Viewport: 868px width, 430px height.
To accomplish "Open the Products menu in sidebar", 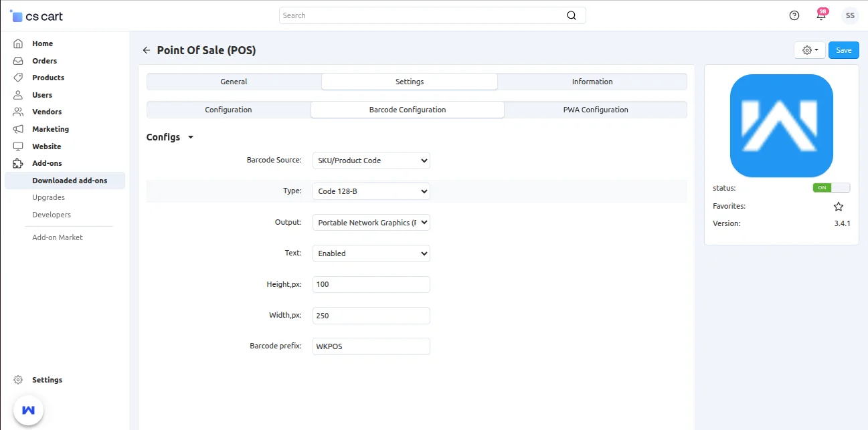I will point(48,78).
